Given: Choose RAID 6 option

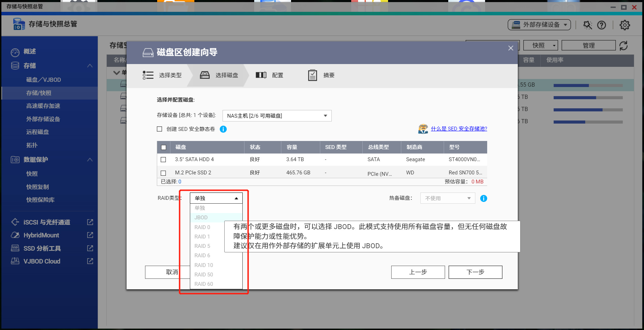Looking at the screenshot, I should tap(216, 256).
